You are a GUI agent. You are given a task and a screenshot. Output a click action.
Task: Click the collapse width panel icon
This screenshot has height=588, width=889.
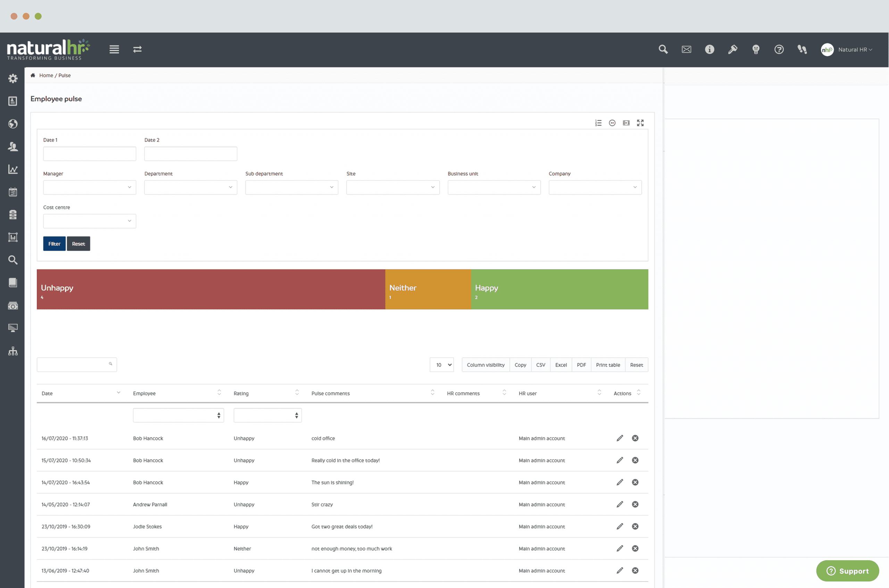point(626,123)
